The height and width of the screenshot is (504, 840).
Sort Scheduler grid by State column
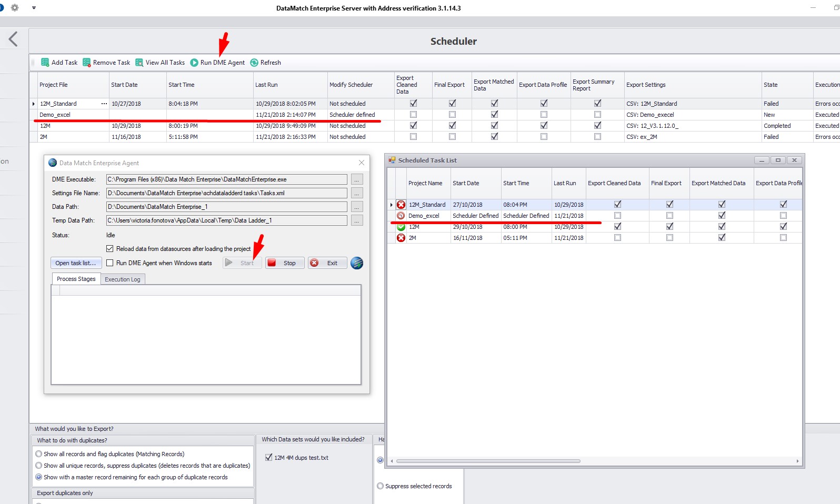pyautogui.click(x=787, y=85)
